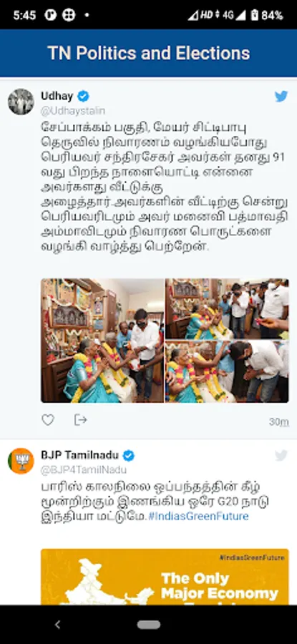
Task: Open the yellow Only Major Economy banner image
Action: tap(165, 576)
